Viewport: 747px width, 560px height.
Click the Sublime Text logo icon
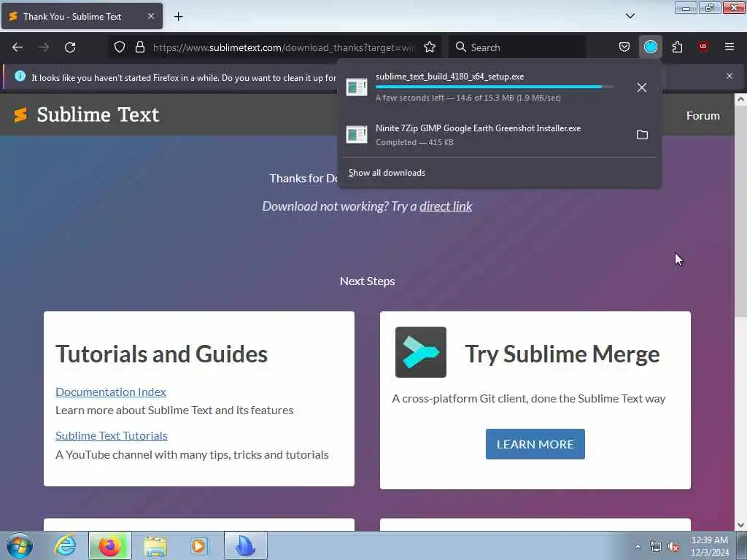20,114
